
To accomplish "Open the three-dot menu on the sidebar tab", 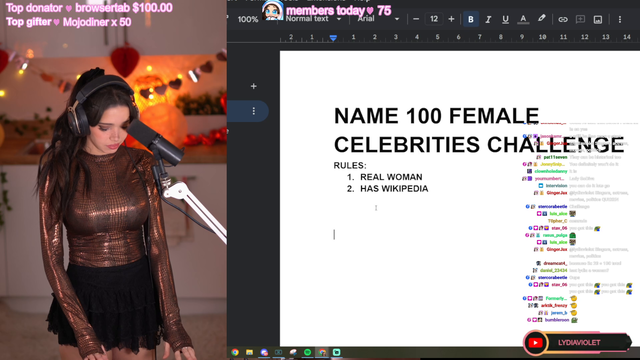I will 253,111.
